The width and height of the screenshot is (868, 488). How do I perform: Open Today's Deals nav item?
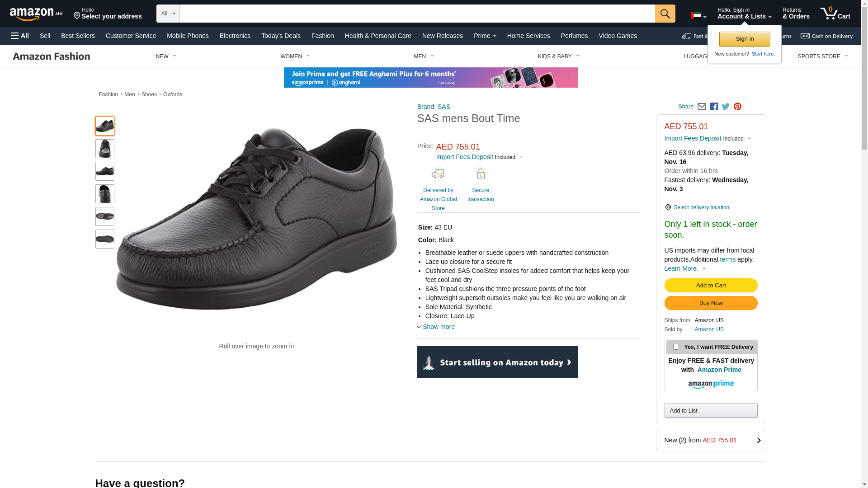pyautogui.click(x=281, y=36)
